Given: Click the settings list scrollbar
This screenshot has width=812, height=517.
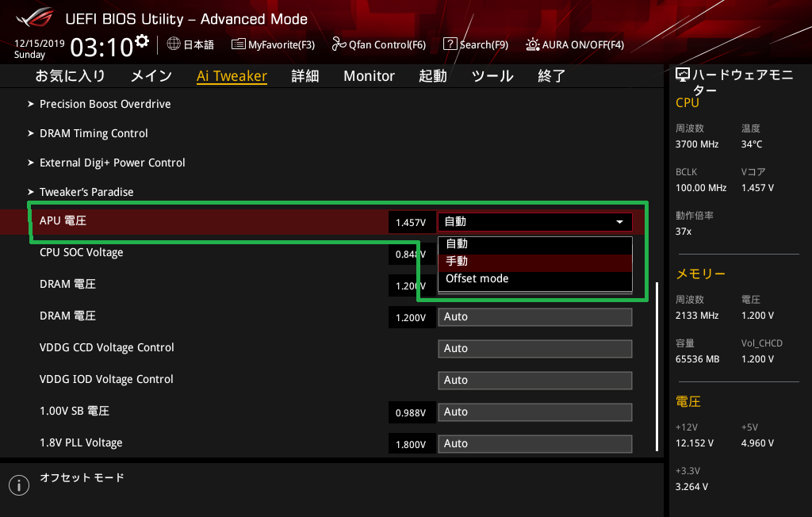Looking at the screenshot, I should [657, 366].
